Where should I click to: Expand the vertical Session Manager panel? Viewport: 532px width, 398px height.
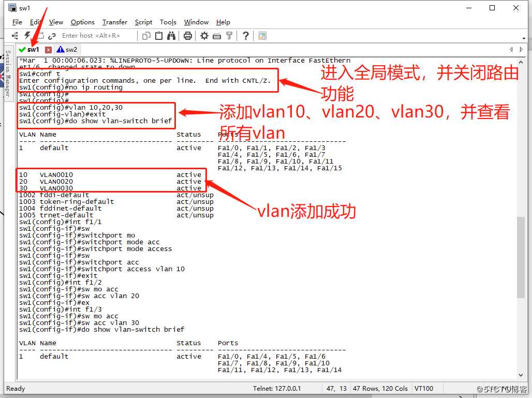tap(8, 73)
